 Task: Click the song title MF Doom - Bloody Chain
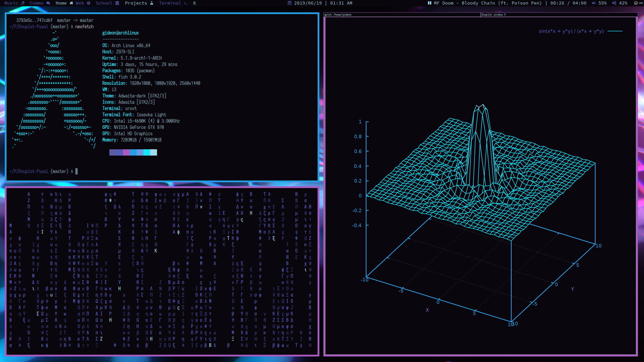pyautogui.click(x=488, y=3)
